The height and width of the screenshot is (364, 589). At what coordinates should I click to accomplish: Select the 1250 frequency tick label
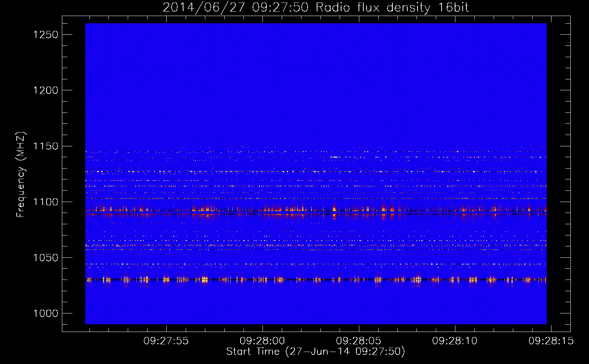(x=46, y=35)
